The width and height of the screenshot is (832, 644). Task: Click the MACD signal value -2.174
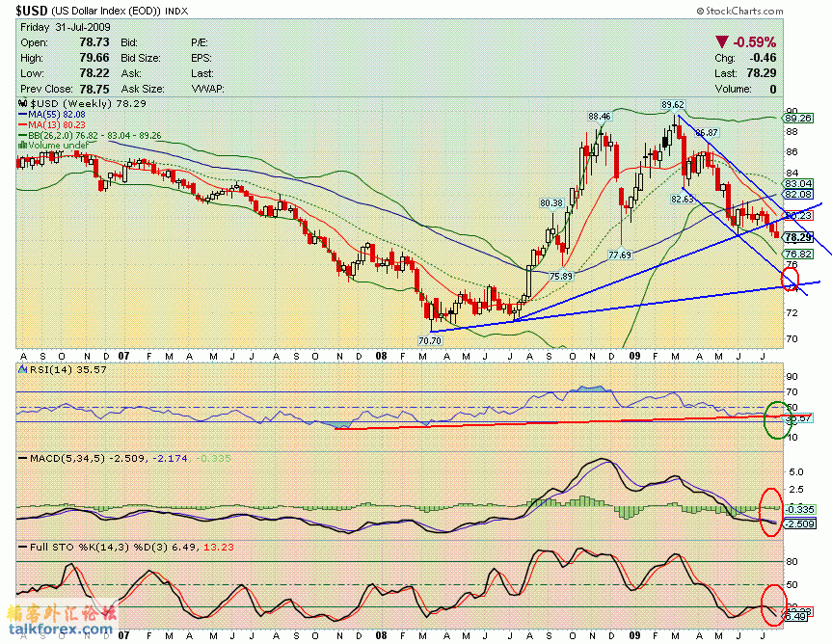(x=170, y=458)
